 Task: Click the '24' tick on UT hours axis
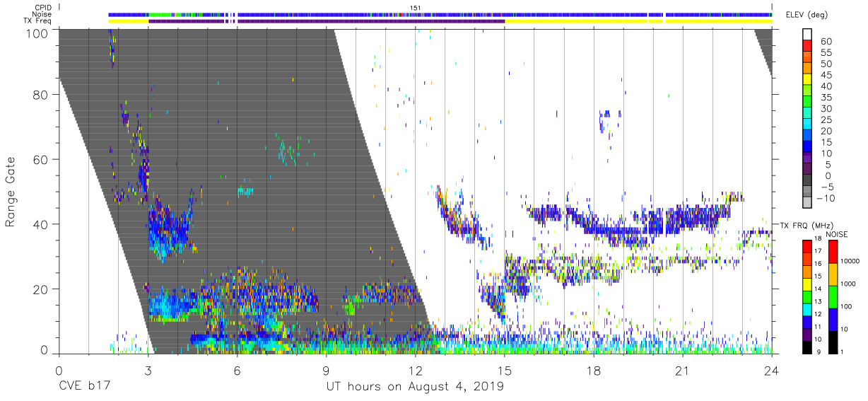pos(772,371)
